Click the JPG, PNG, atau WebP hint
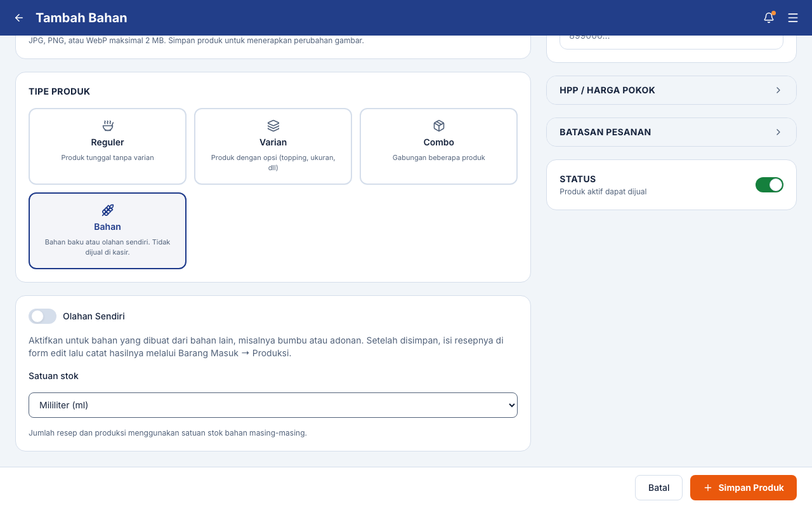The image size is (812, 508). click(x=197, y=41)
